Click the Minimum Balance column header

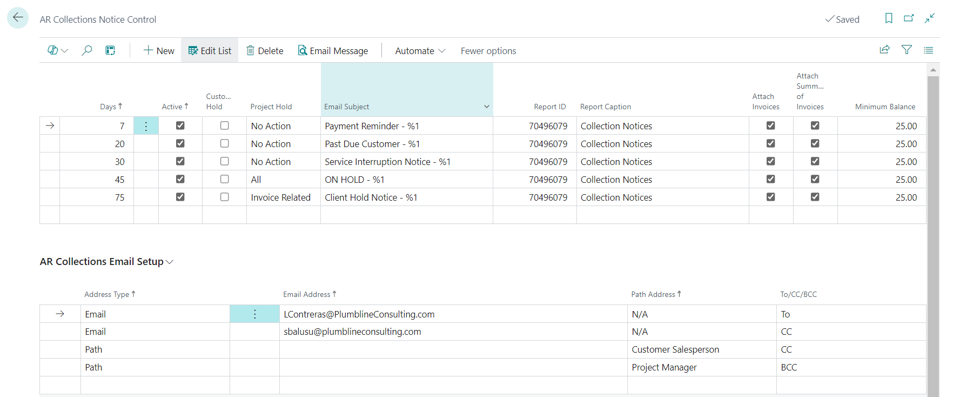point(885,107)
